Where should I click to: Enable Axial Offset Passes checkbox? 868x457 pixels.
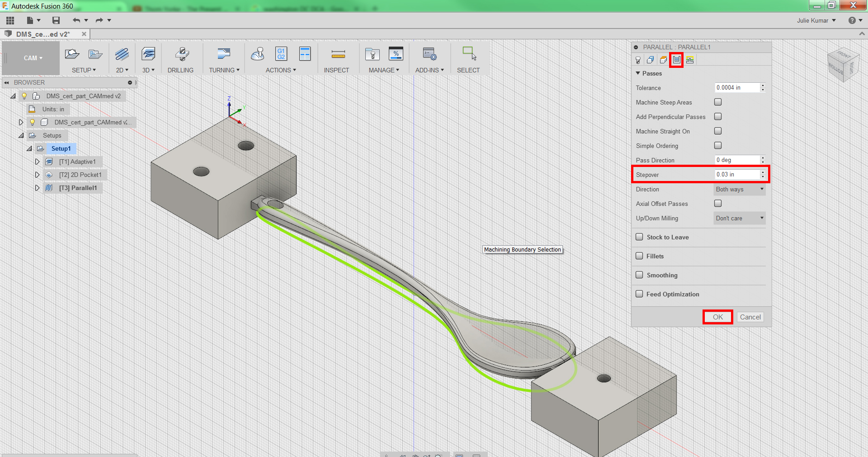[718, 204]
